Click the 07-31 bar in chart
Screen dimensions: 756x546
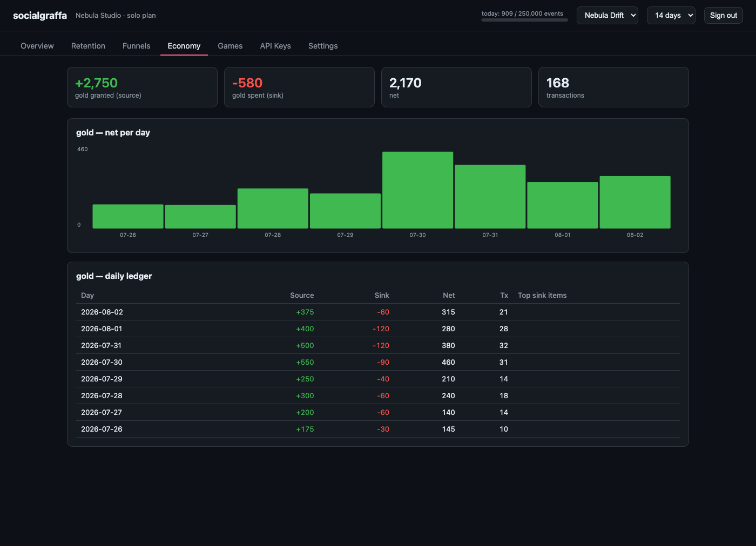coord(490,196)
